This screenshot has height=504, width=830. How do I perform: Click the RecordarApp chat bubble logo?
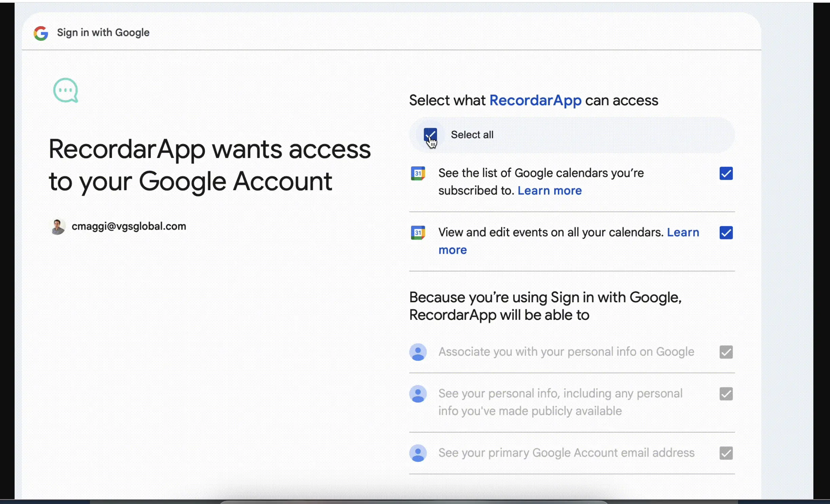(66, 90)
